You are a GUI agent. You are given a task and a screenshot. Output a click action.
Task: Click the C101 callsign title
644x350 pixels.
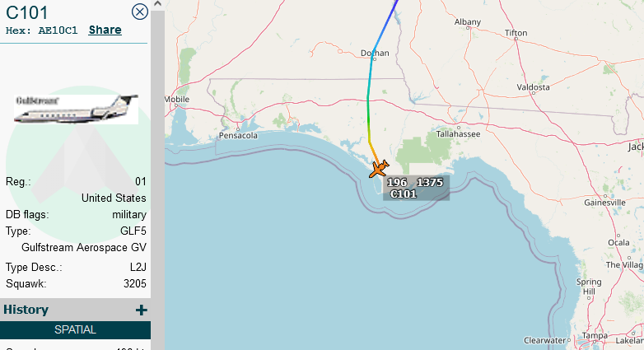[26, 12]
